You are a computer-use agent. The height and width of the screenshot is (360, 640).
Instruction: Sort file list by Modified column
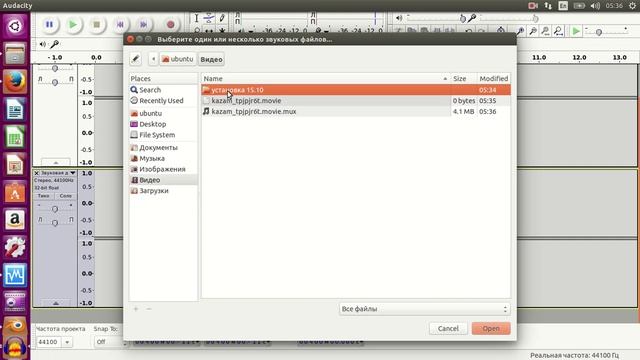(493, 78)
